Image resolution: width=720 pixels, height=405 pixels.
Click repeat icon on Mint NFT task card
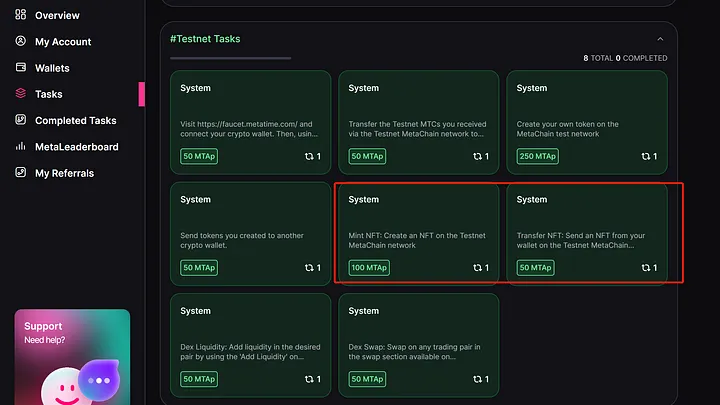coord(478,268)
